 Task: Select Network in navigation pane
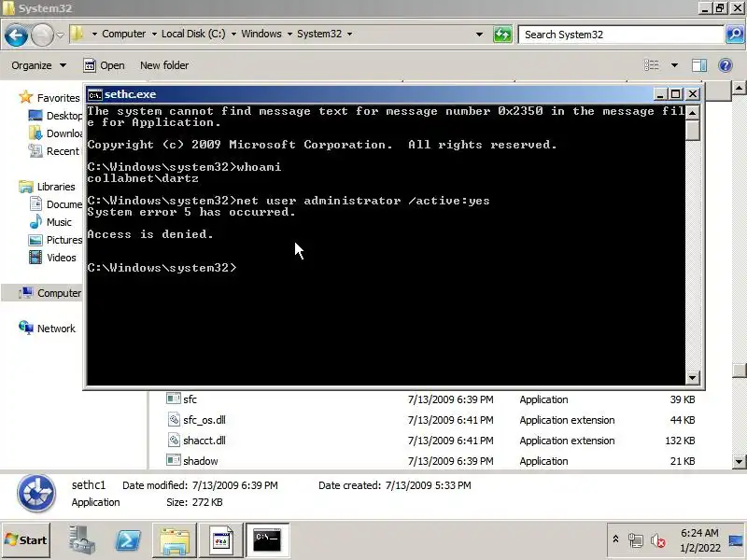click(x=48, y=329)
